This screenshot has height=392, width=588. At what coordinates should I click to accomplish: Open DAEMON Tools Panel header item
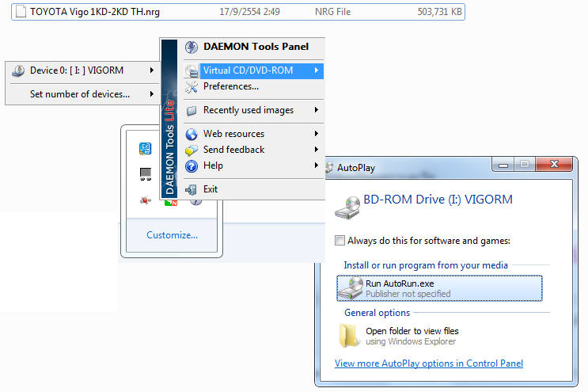click(x=254, y=47)
